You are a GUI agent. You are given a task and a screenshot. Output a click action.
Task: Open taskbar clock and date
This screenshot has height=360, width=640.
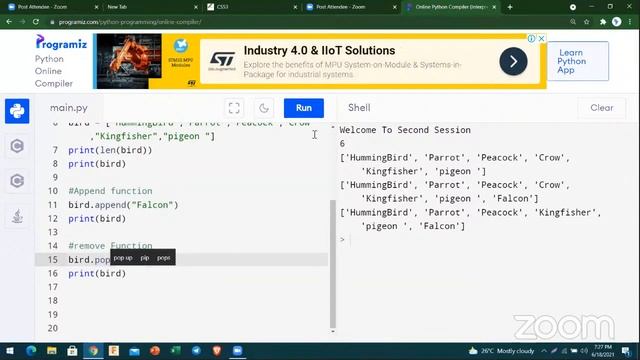point(602,351)
